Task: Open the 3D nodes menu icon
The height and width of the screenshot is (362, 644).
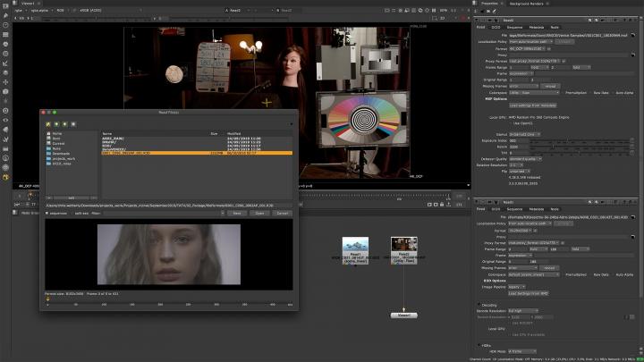Action: (5, 91)
